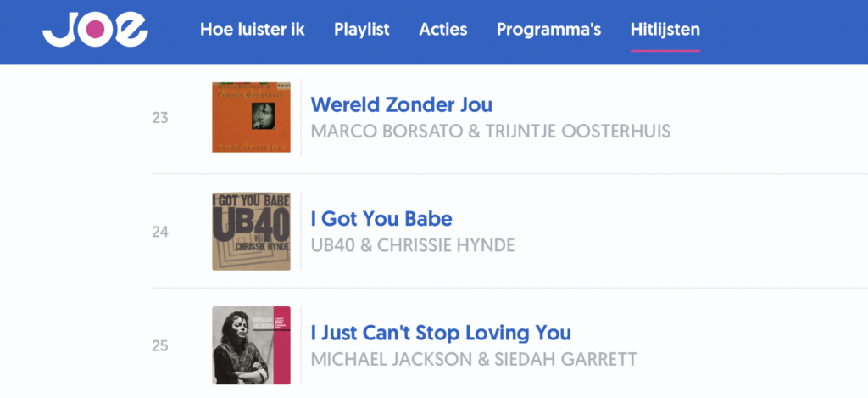This screenshot has width=868, height=398.
Task: Click the Joe radio logo
Action: (95, 30)
